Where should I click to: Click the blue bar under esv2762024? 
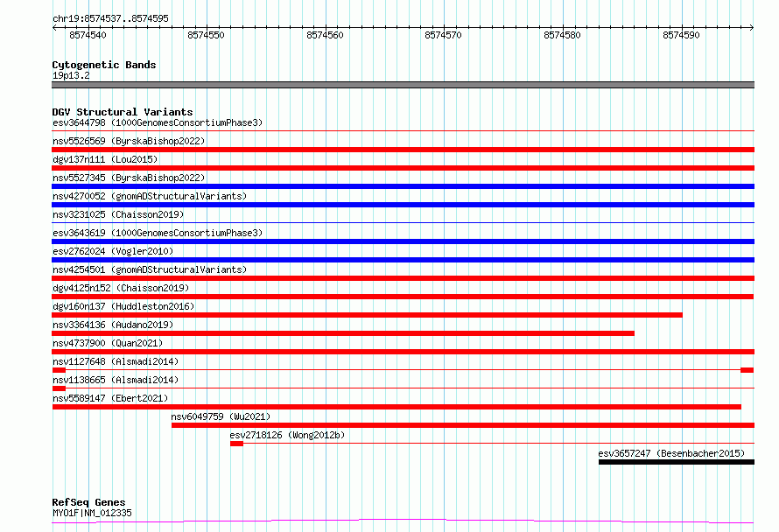point(403,260)
